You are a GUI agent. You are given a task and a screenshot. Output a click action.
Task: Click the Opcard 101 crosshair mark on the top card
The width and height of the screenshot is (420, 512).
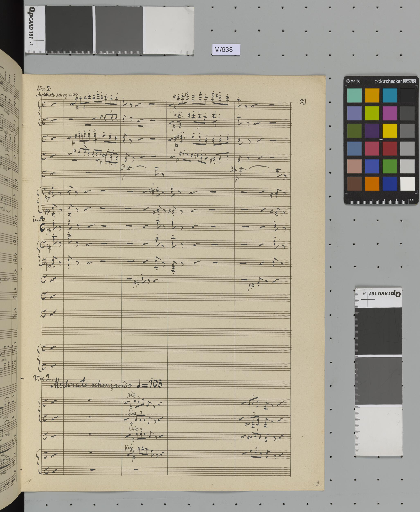pyautogui.click(x=37, y=40)
